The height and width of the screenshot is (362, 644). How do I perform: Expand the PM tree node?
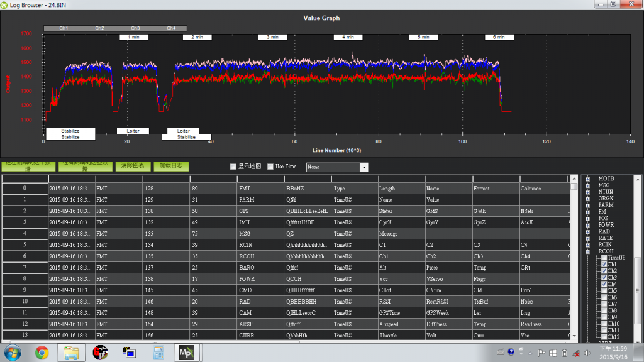click(x=588, y=212)
